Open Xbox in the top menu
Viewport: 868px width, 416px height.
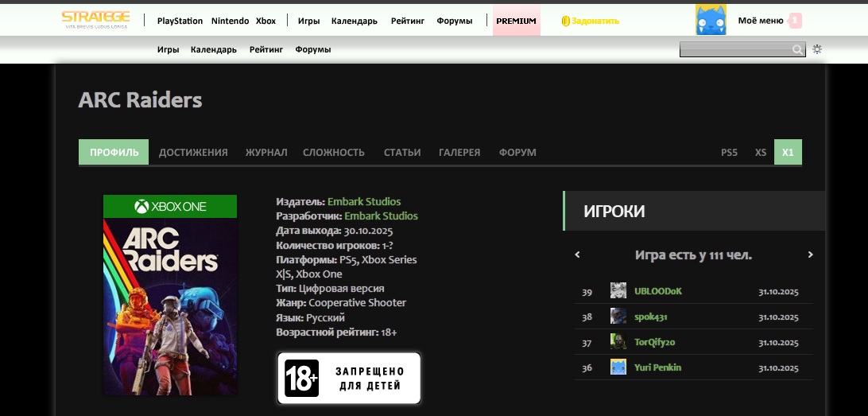click(265, 21)
